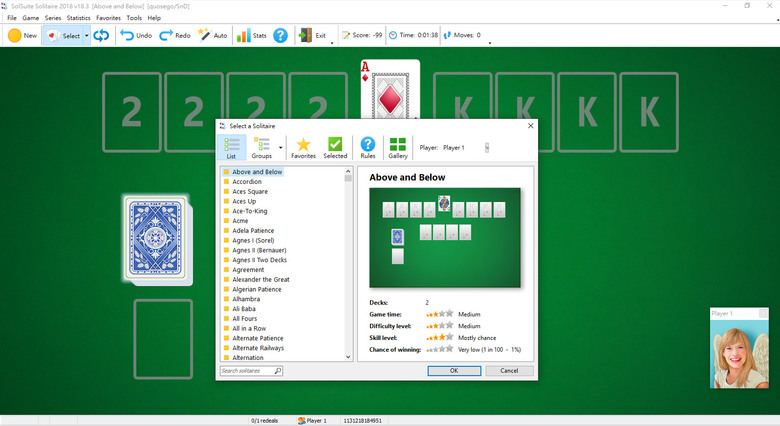Restart the game with the blue arrows icon
The image size is (780, 426).
click(x=101, y=35)
